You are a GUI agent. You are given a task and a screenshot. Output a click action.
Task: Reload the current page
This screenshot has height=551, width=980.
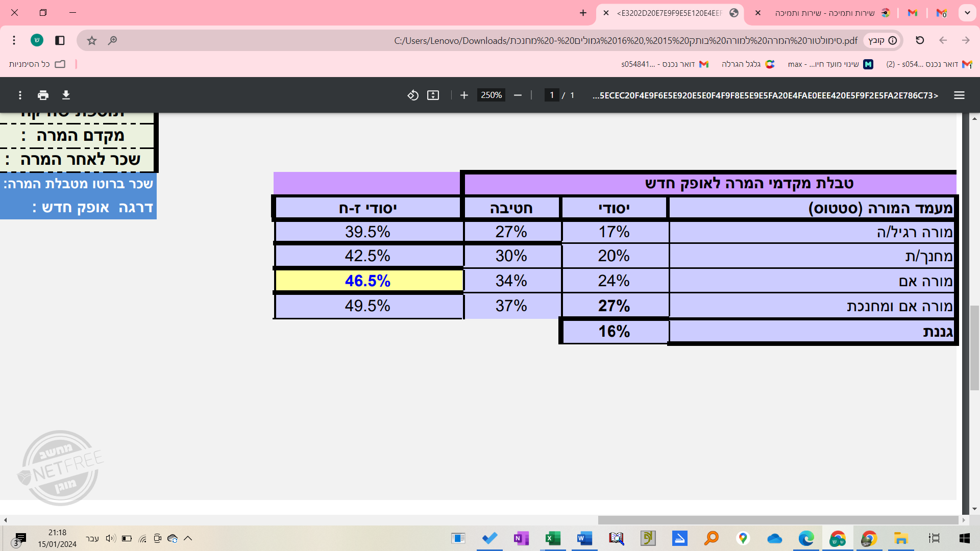[920, 40]
